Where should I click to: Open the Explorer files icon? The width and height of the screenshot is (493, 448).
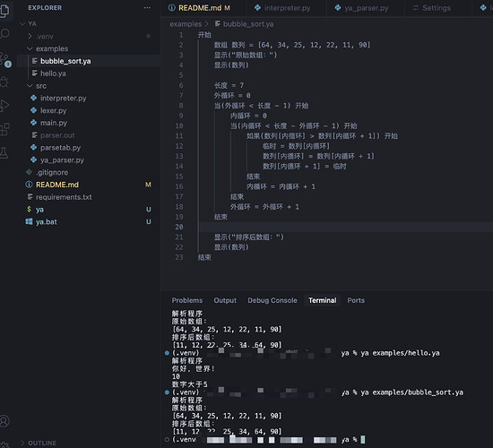(x=4, y=10)
